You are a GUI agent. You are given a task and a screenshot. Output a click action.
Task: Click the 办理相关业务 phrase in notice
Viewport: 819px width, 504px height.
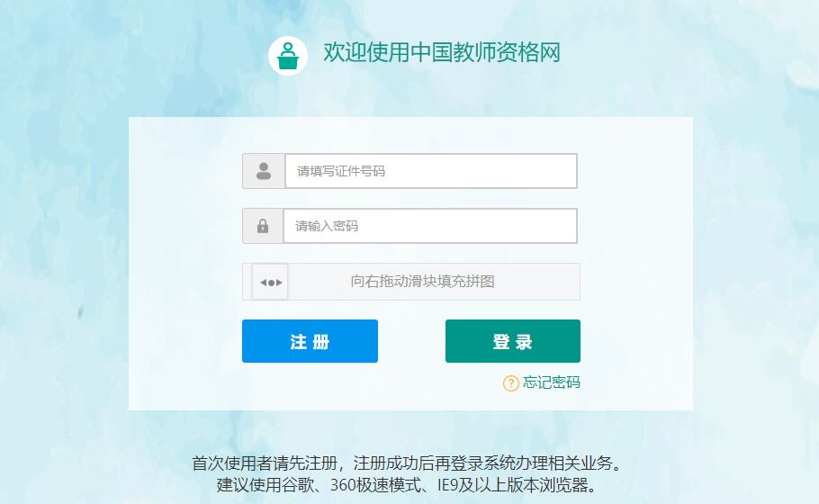click(x=562, y=463)
